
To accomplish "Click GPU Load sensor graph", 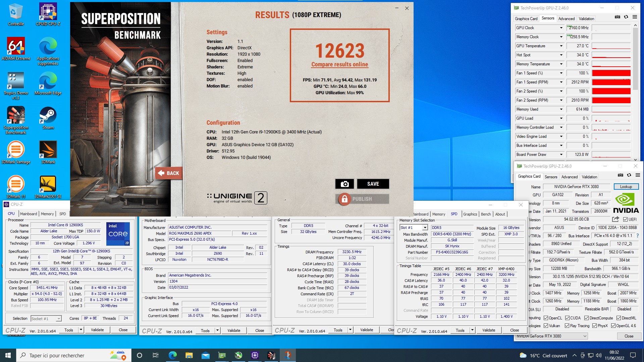I will (x=611, y=118).
